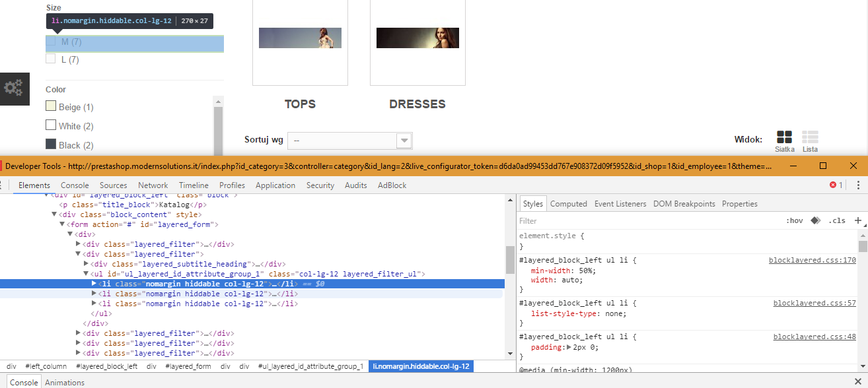Toggle :hov element state button
This screenshot has height=388, width=868.
795,220
